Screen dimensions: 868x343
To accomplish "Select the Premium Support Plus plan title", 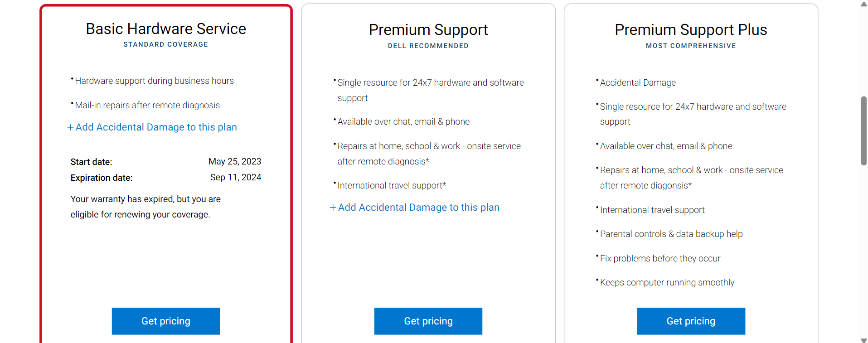I will pyautogui.click(x=691, y=30).
